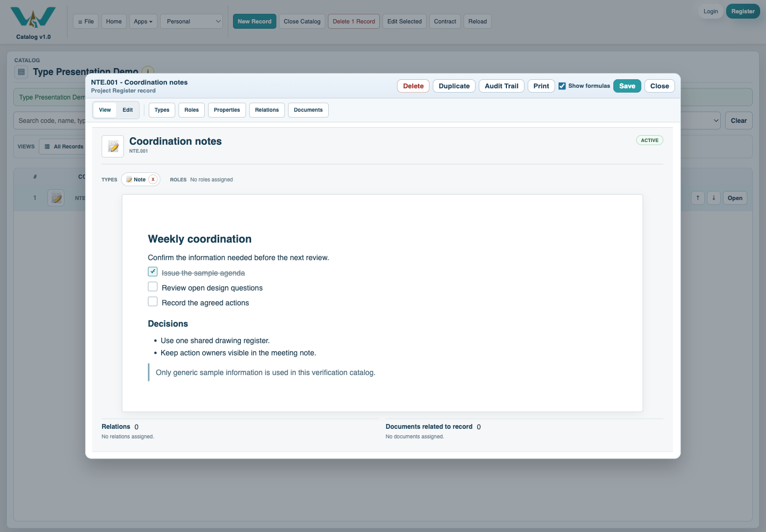Open the Relations tab
766x532 pixels.
pos(267,110)
